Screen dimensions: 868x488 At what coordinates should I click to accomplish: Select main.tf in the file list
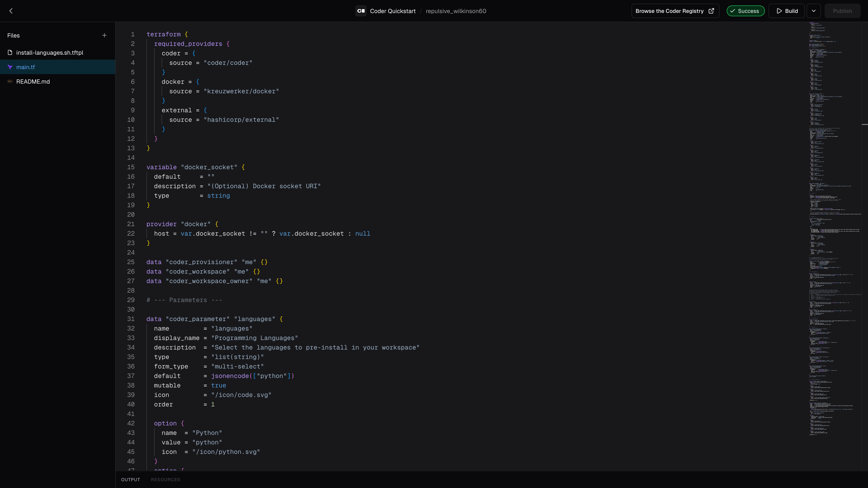click(58, 67)
